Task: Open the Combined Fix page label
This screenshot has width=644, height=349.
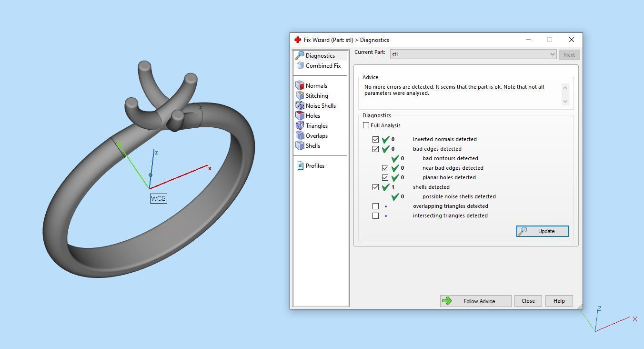Action: (x=323, y=66)
